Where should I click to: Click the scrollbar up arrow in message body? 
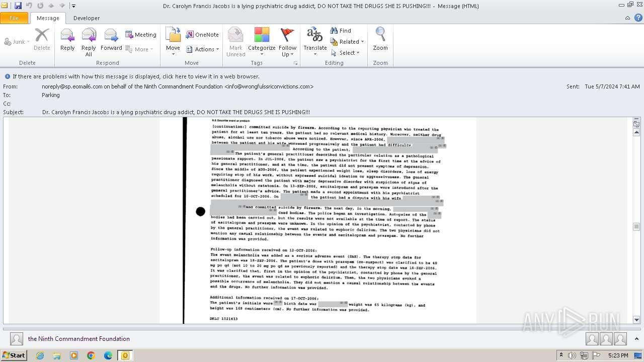[636, 132]
